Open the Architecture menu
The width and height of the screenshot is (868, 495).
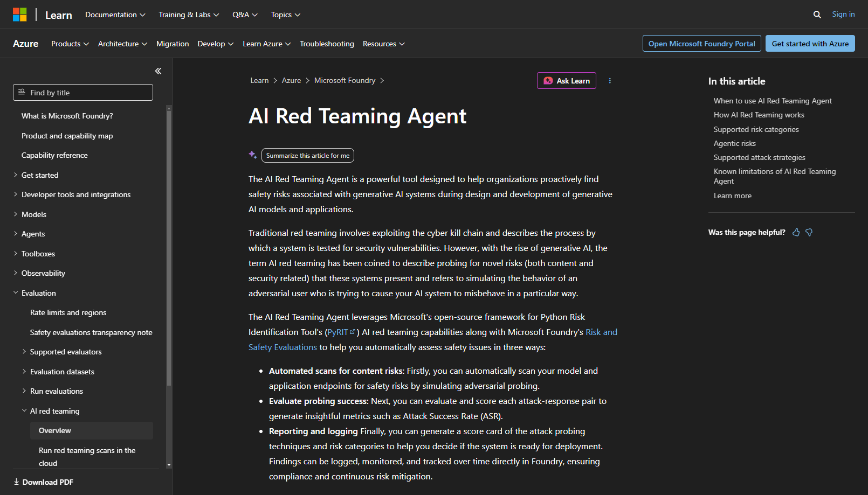point(123,44)
